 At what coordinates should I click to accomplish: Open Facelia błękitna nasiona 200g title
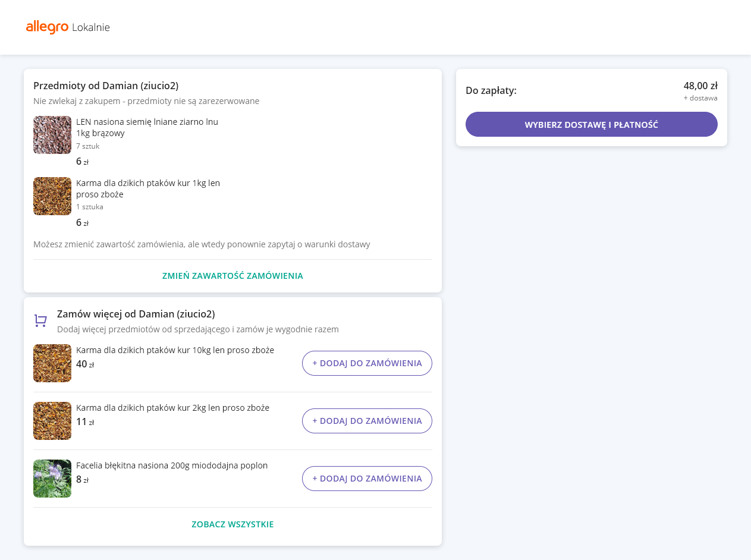pos(172,465)
